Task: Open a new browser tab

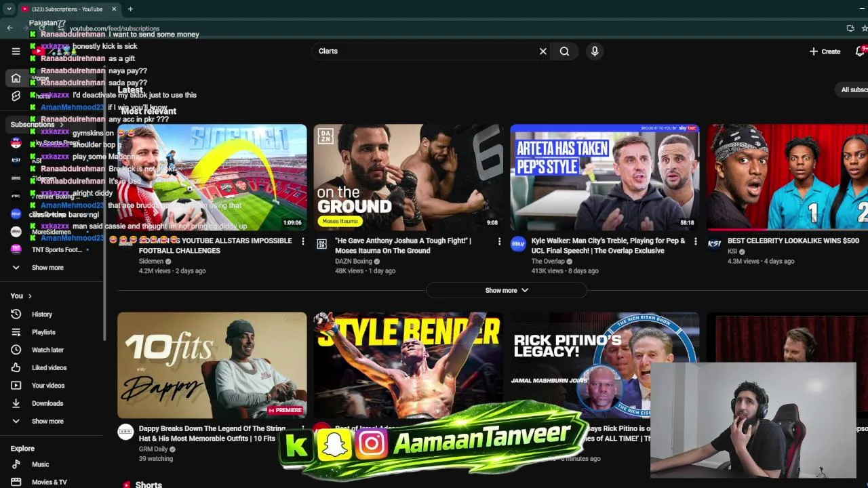Action: pos(130,9)
